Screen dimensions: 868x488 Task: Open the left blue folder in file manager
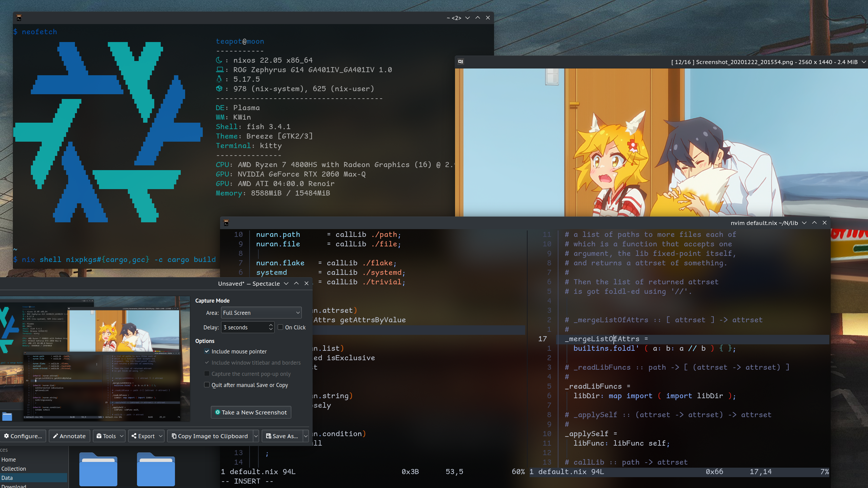(98, 469)
